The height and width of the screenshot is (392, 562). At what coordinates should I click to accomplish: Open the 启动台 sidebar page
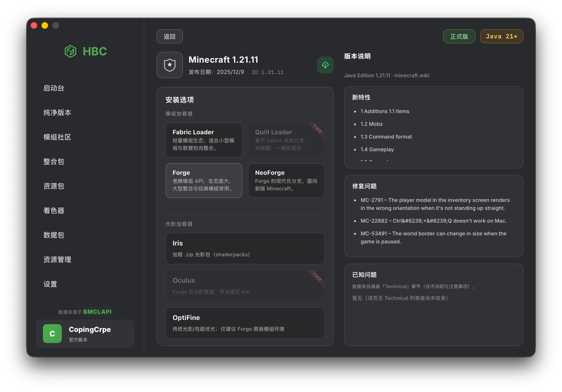[x=54, y=88]
